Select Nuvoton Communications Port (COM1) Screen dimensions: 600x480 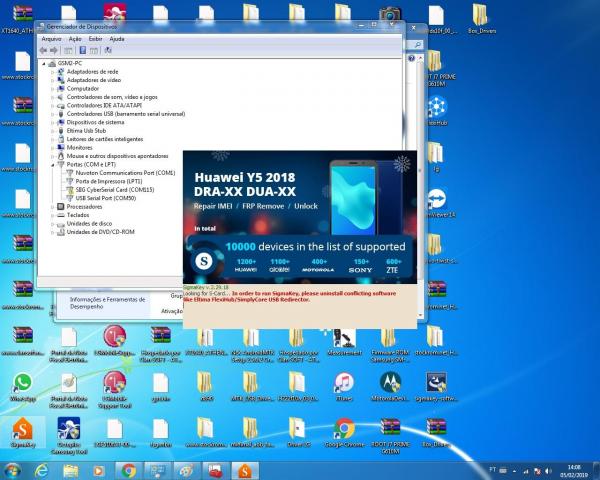(x=125, y=173)
